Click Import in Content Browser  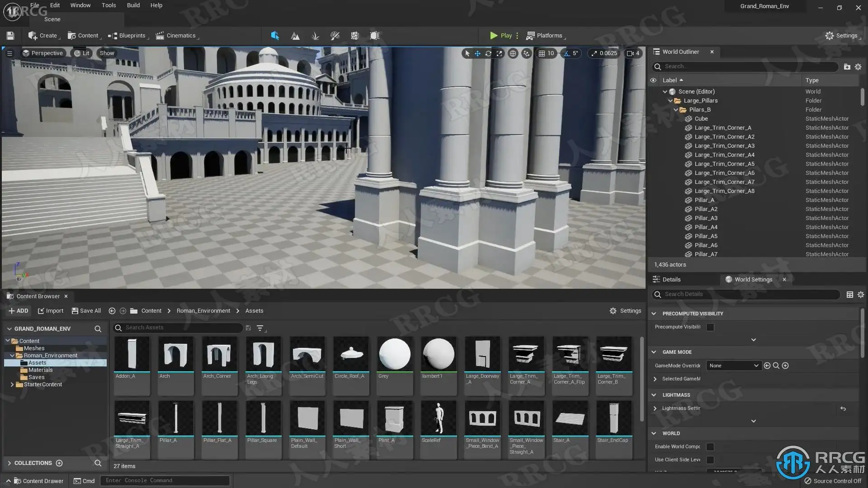[50, 311]
